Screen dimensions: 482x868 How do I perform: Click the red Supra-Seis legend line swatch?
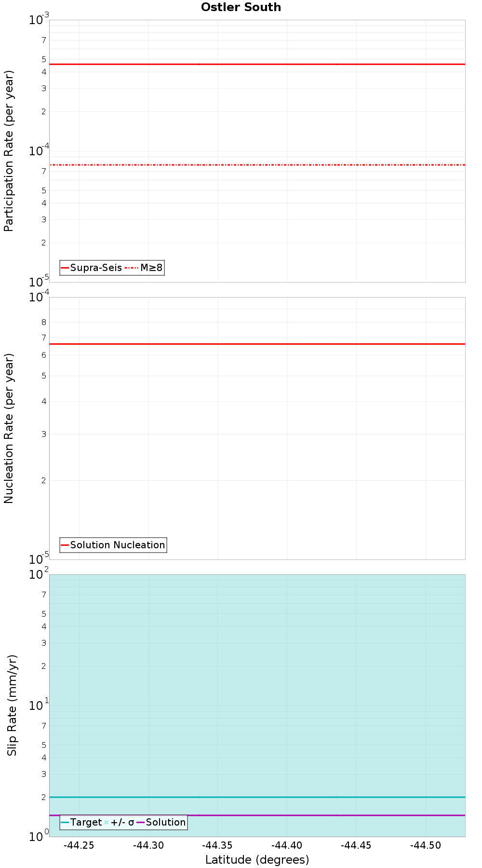65,268
